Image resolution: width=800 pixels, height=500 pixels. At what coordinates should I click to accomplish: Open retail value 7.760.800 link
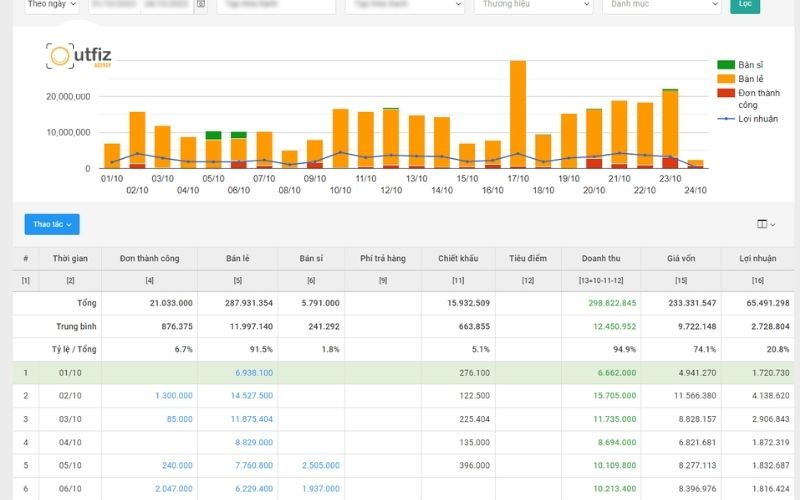(x=254, y=466)
